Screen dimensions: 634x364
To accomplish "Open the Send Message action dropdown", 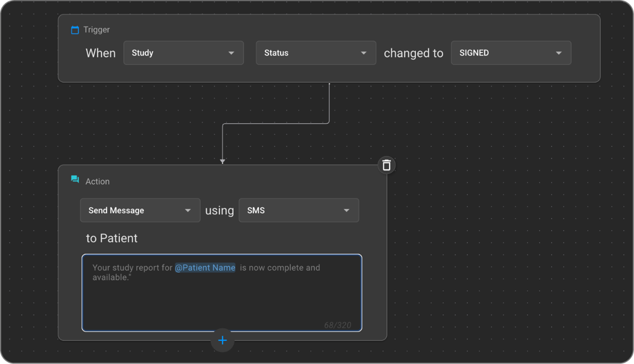I will click(x=140, y=210).
